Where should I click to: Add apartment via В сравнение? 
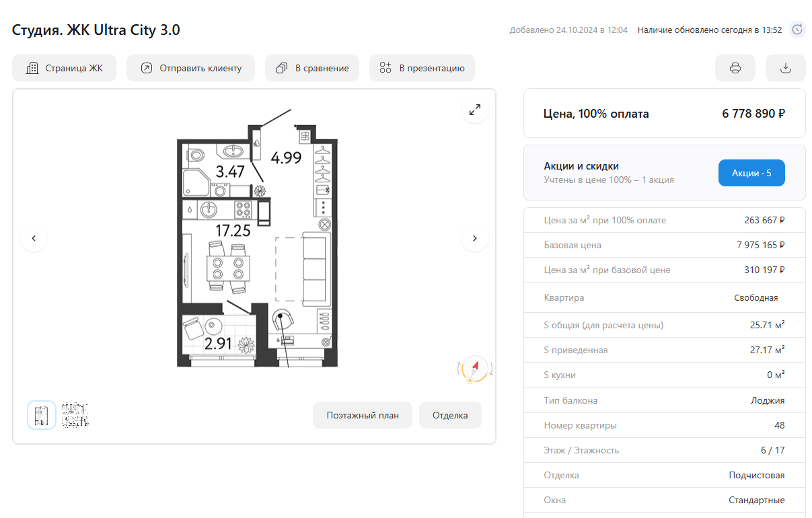(x=312, y=68)
